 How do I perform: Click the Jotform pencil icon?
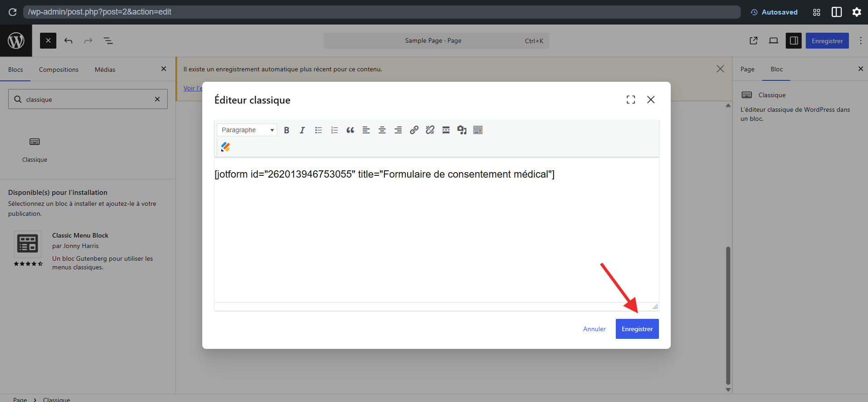(x=225, y=147)
